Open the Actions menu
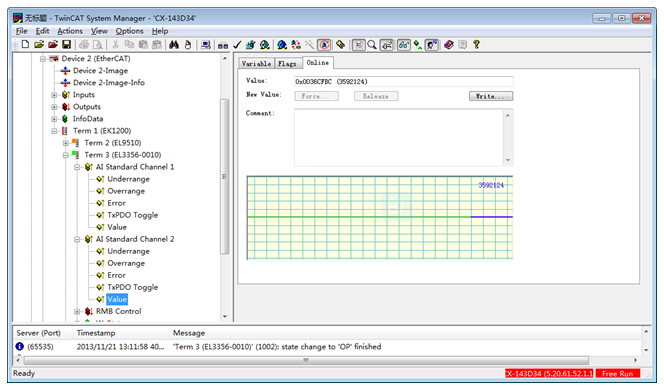This screenshot has height=387, width=664. (x=70, y=31)
